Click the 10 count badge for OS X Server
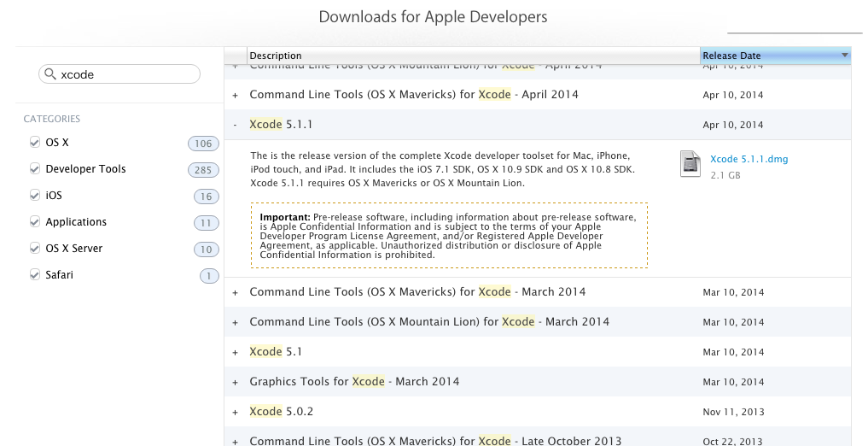This screenshot has width=868, height=446. point(206,249)
